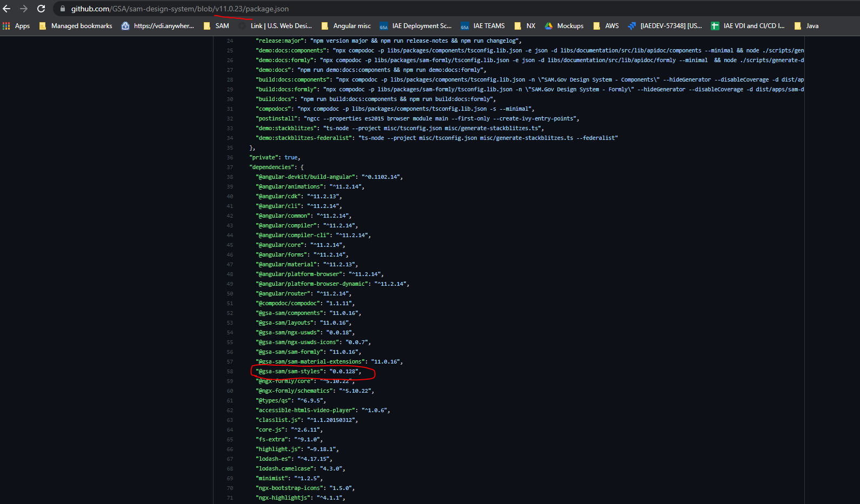This screenshot has width=860, height=504.
Task: Click the "build:docs:formly" script line
Action: tap(530, 90)
